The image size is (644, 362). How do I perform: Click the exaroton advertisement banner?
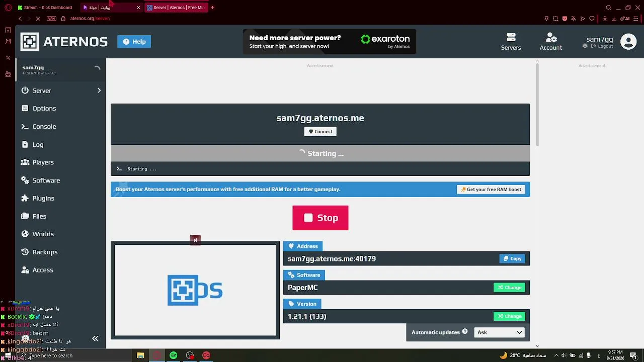[330, 42]
